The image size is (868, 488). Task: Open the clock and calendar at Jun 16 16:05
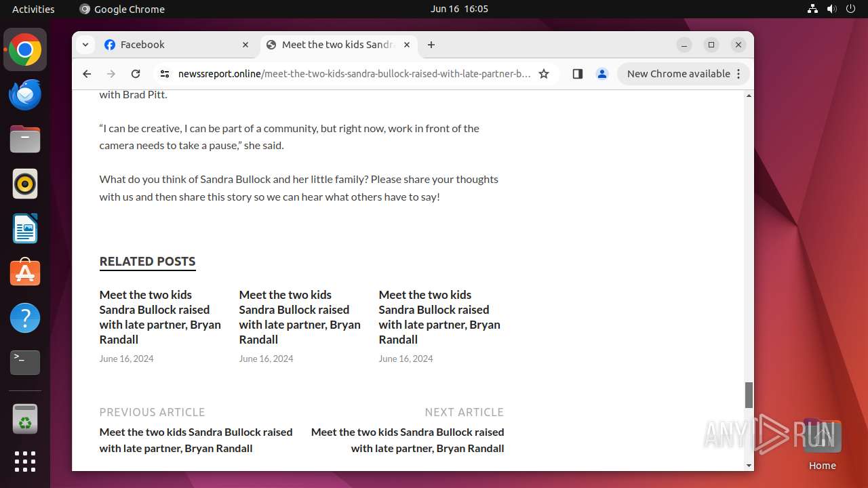(x=459, y=9)
